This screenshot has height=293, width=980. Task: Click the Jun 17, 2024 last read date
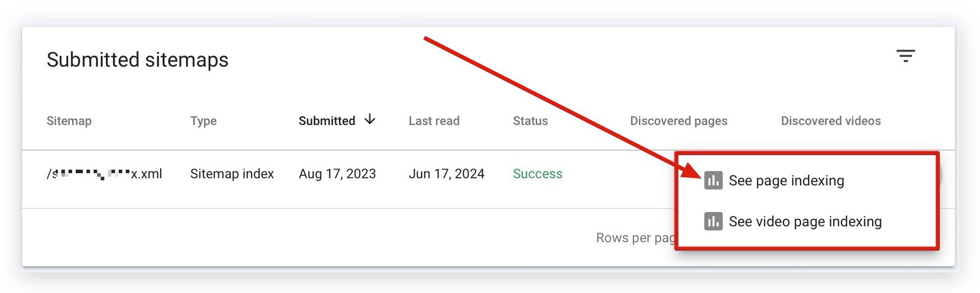point(447,174)
